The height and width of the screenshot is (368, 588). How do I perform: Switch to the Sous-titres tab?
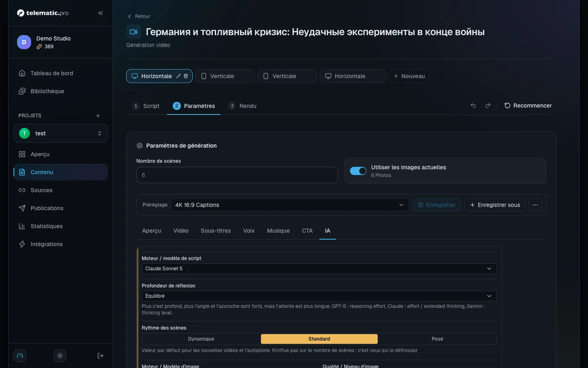[216, 231]
